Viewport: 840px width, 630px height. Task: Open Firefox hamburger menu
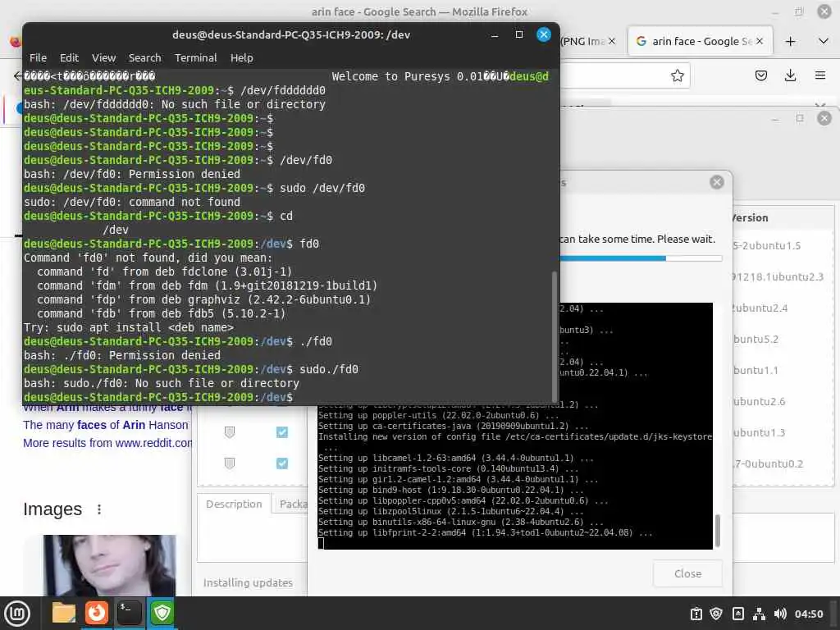click(x=820, y=75)
